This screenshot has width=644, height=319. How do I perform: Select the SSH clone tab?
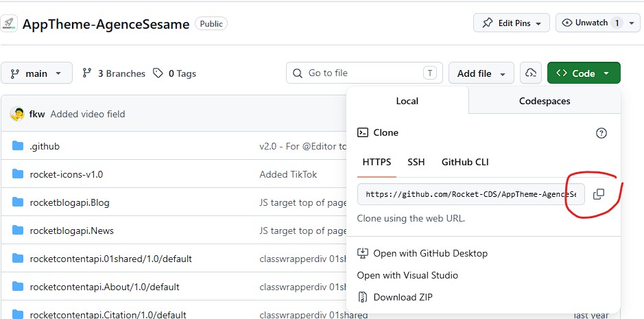coord(416,162)
